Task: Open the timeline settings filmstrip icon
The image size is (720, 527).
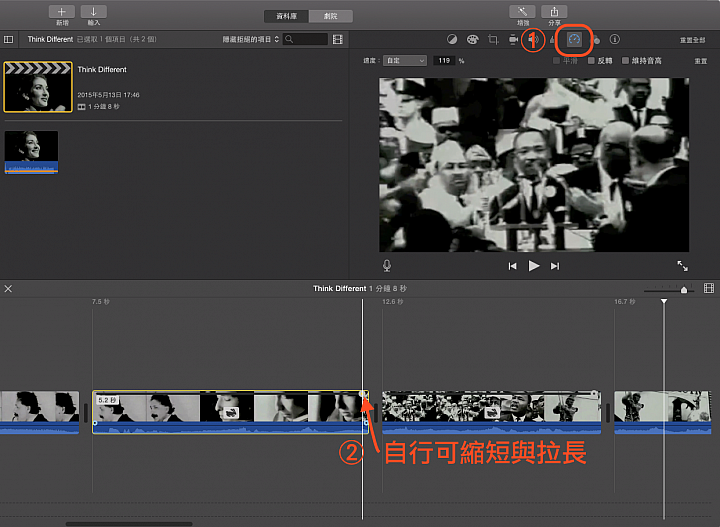Action: [709, 288]
